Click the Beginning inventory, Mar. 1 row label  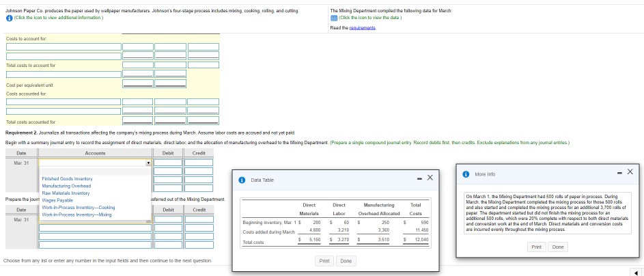click(269, 222)
